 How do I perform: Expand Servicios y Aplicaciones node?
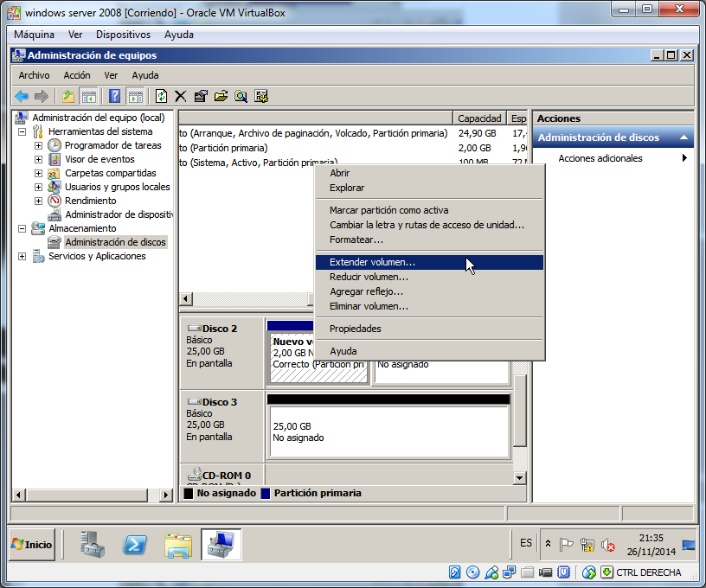click(x=22, y=257)
